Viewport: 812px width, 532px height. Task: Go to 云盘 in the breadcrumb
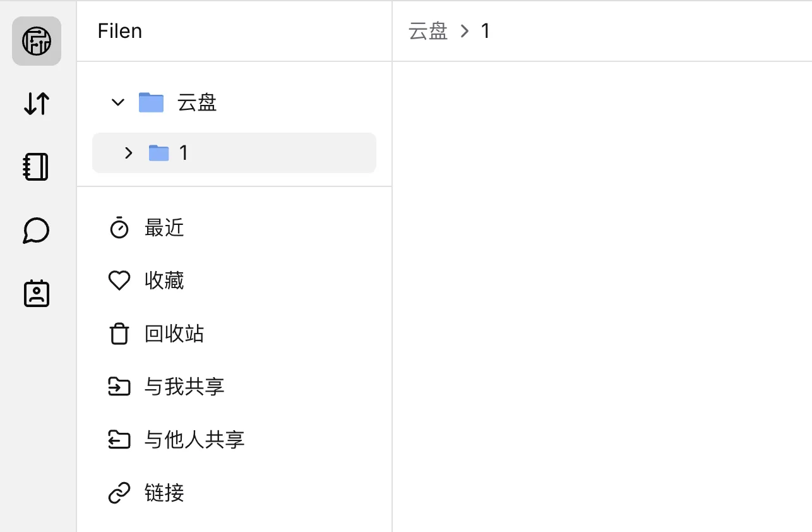coord(428,31)
